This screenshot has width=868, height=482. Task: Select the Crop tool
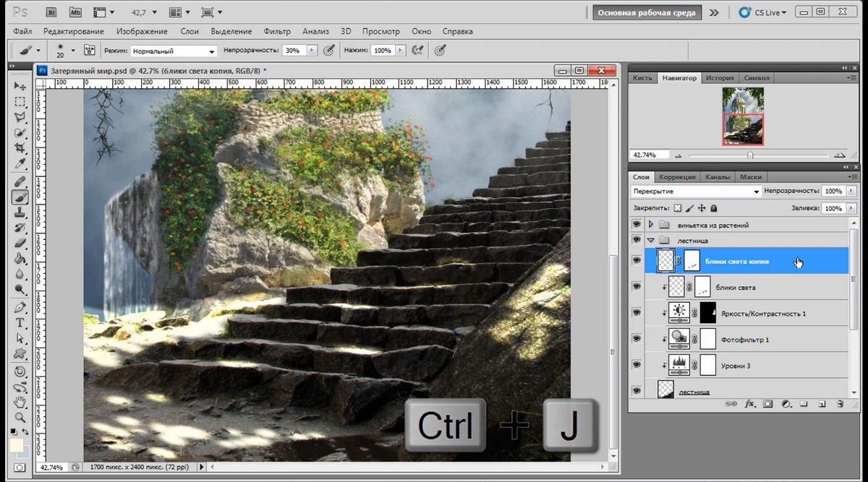pyautogui.click(x=20, y=149)
